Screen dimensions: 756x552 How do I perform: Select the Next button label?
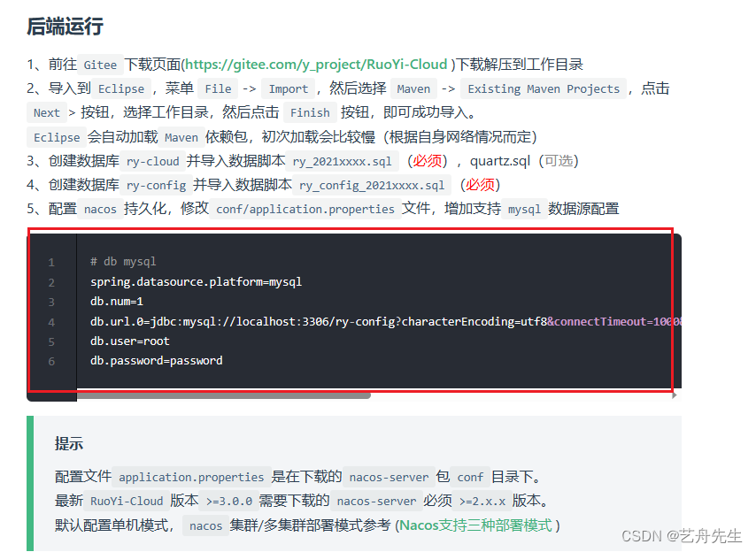click(x=45, y=112)
